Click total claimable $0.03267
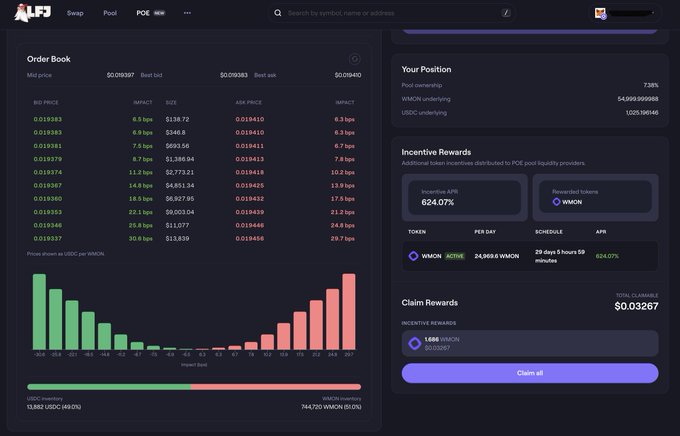This screenshot has width=680, height=436. (x=636, y=306)
